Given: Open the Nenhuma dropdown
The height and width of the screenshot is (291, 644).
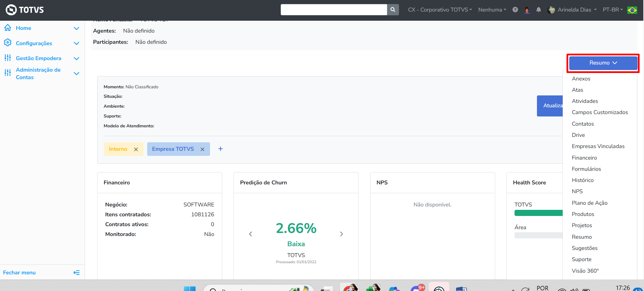Looking at the screenshot, I should point(492,10).
